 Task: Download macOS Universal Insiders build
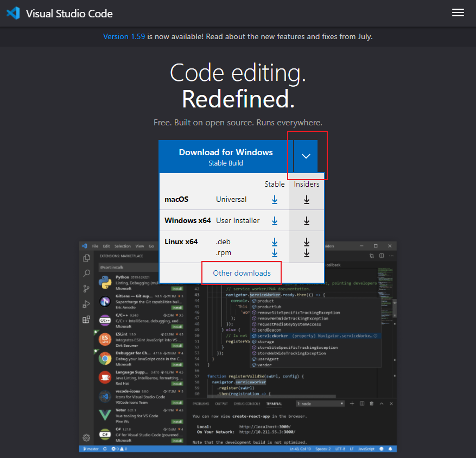click(307, 199)
